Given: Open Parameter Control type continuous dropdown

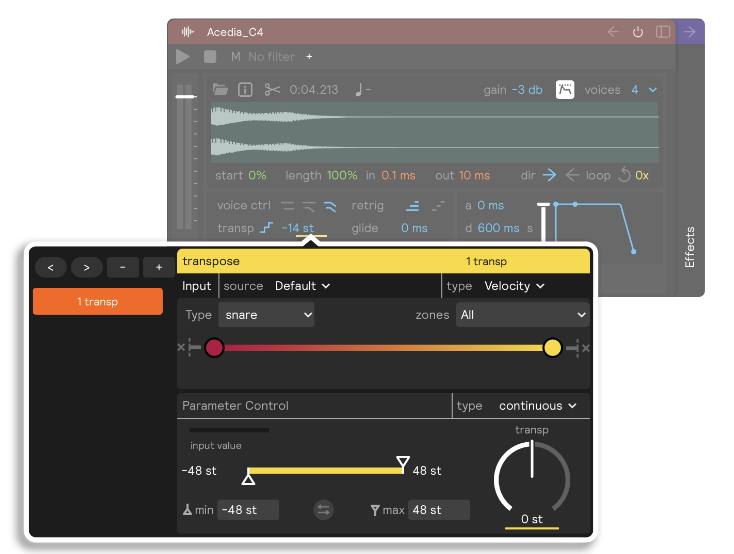Looking at the screenshot, I should [x=538, y=406].
